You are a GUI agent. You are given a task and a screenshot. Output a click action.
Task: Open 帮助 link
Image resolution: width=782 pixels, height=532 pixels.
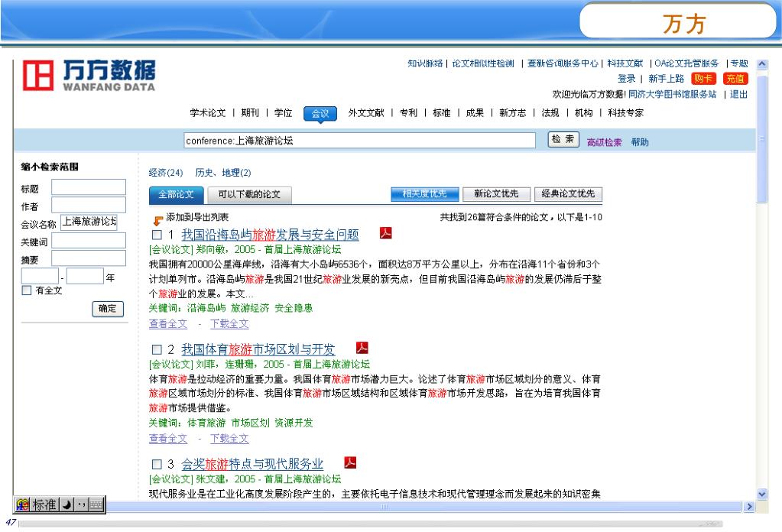pyautogui.click(x=640, y=142)
